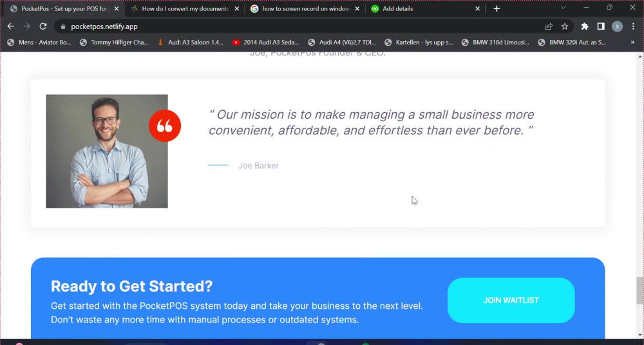Reload the PocketPos page
644x345 pixels.
(x=43, y=26)
